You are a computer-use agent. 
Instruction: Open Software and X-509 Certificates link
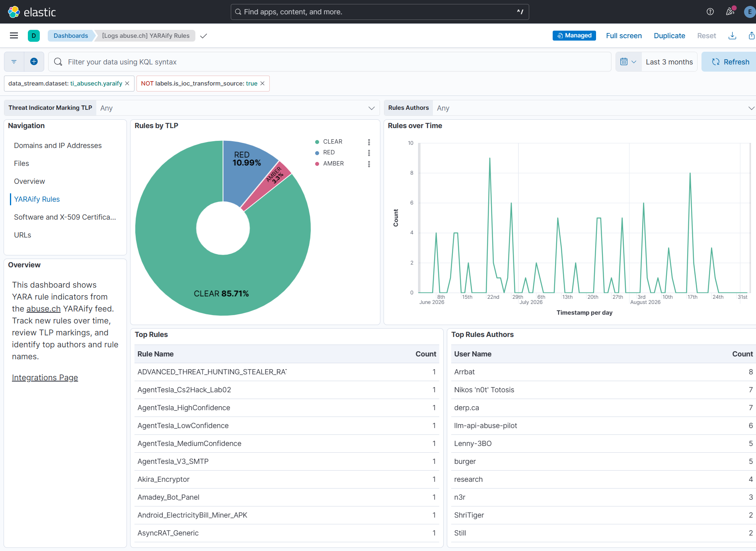[x=65, y=217]
